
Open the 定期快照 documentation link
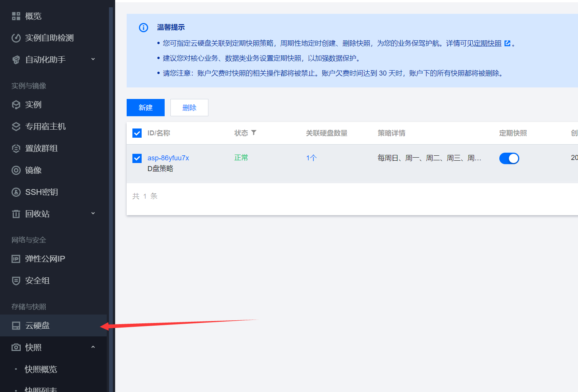[x=487, y=43]
